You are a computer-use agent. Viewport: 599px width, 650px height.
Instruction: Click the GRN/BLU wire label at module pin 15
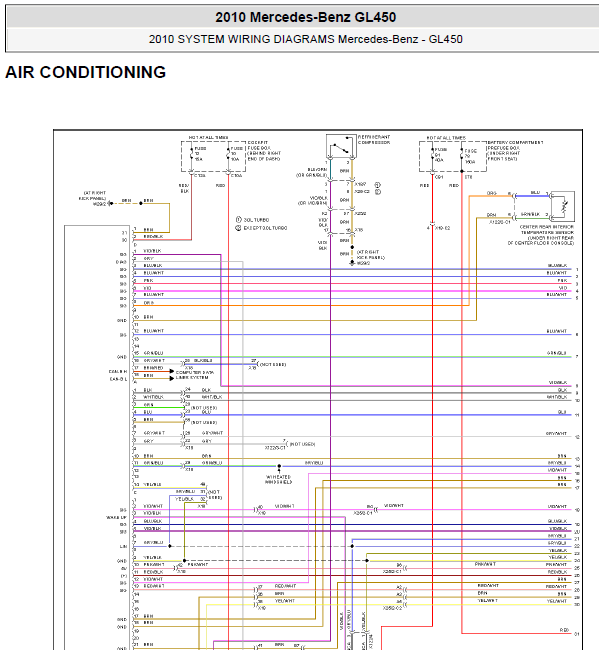[153, 353]
